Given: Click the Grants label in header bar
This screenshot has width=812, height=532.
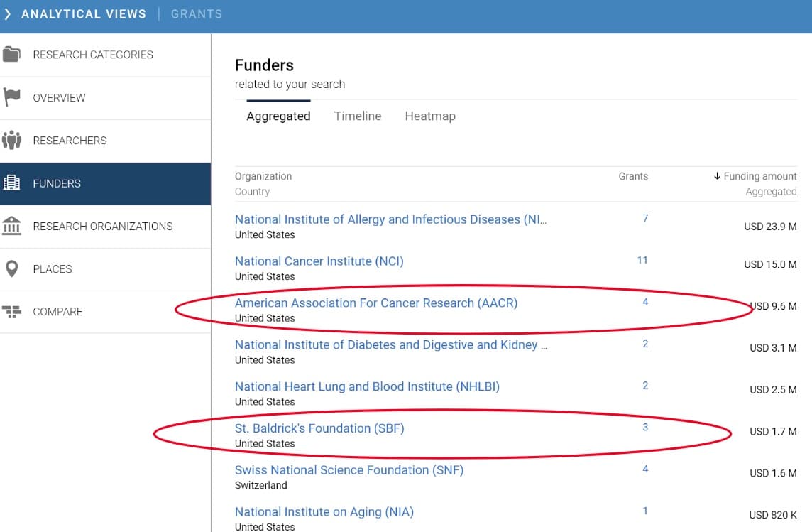Looking at the screenshot, I should (x=197, y=14).
